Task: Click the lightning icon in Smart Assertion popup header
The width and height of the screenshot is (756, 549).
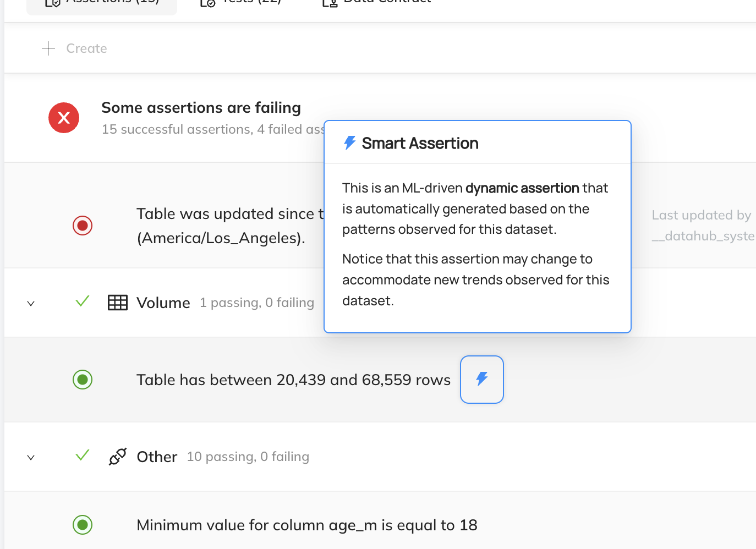Action: pos(349,143)
